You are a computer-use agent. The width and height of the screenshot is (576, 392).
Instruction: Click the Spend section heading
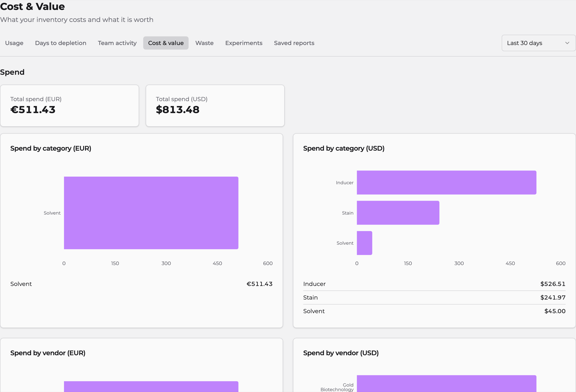click(12, 72)
